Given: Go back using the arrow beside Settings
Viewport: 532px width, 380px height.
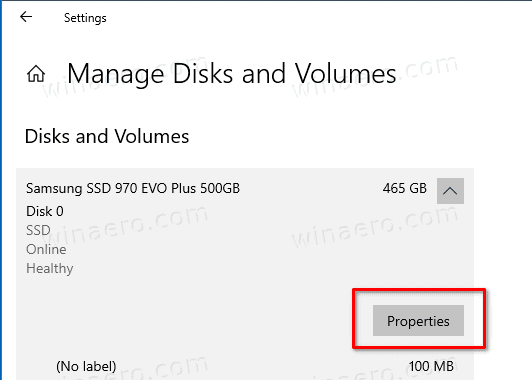Looking at the screenshot, I should [26, 17].
